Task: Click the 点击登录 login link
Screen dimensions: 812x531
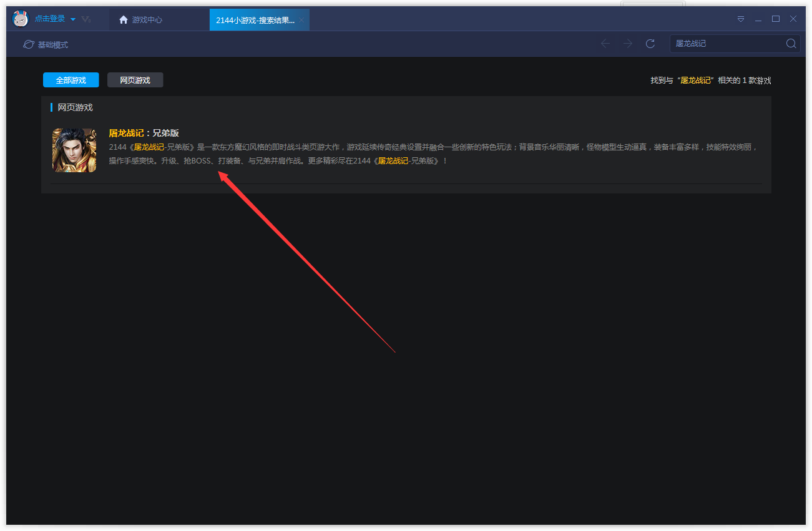Action: tap(49, 19)
